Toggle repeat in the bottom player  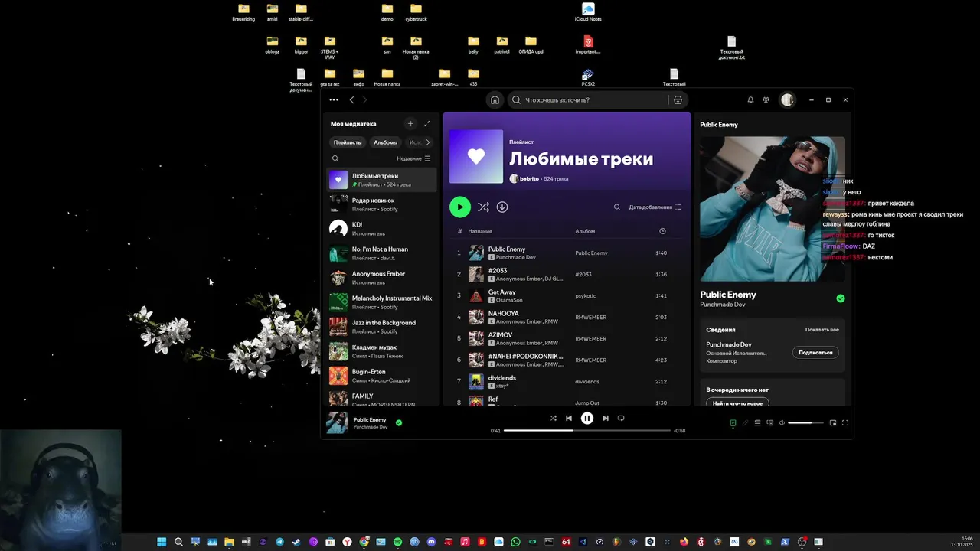coord(621,419)
